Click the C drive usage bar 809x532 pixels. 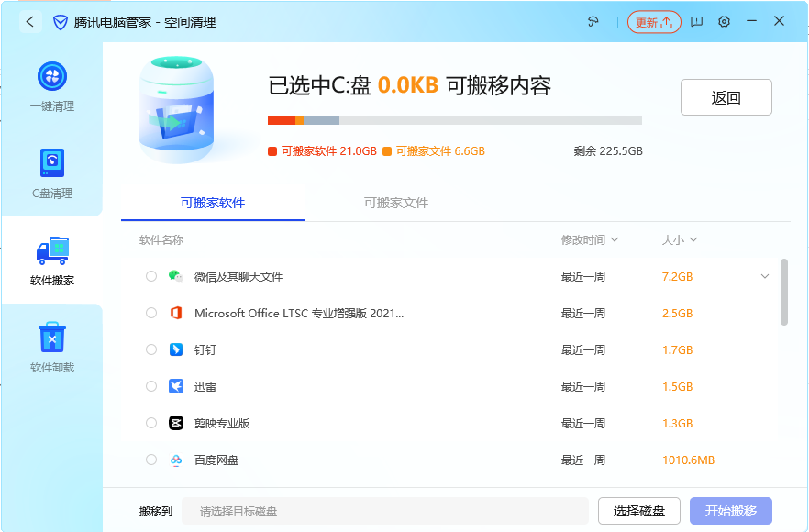pyautogui.click(x=454, y=120)
